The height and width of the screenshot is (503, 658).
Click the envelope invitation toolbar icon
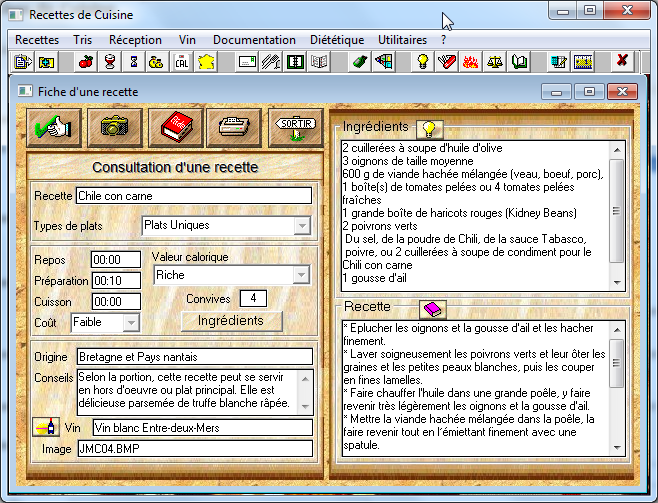(x=247, y=62)
